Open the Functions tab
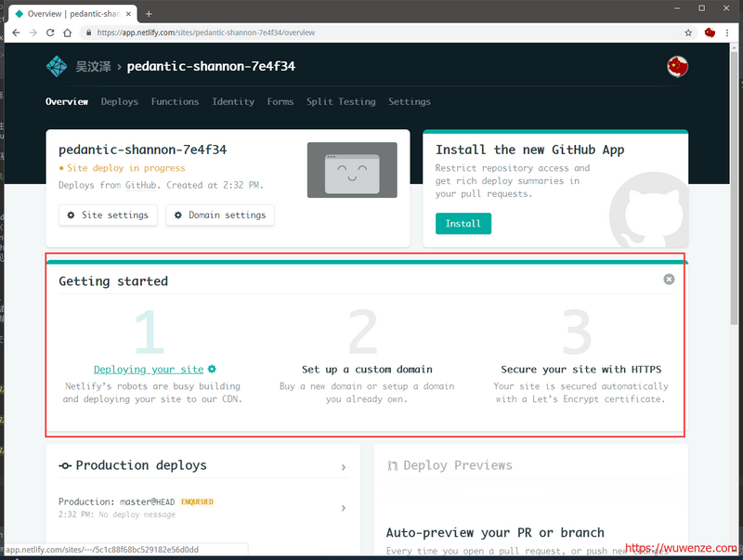This screenshot has height=560, width=743. [x=175, y=101]
